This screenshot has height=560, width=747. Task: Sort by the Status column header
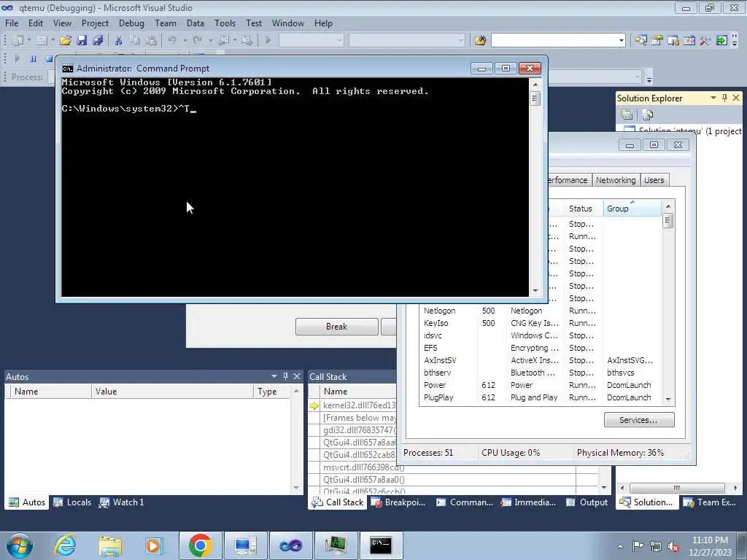coord(583,209)
